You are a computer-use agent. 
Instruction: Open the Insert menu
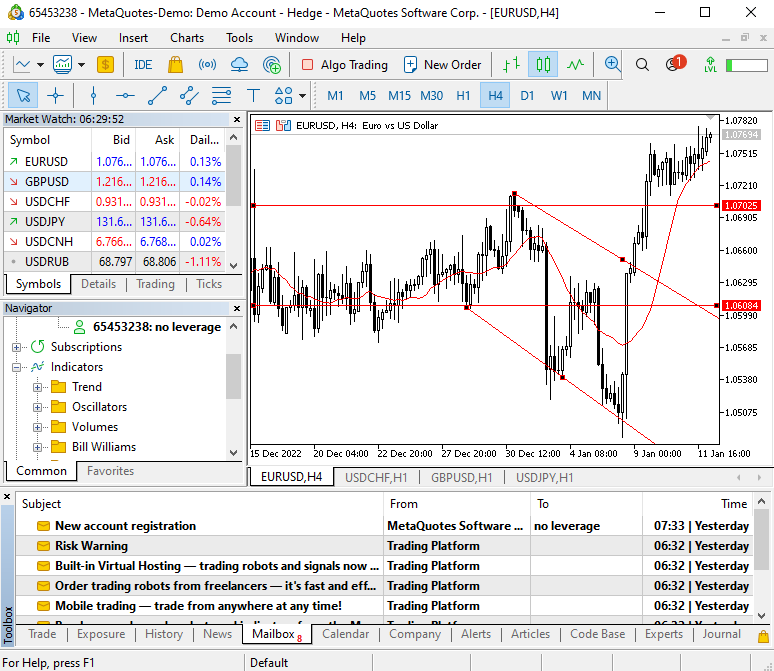(133, 38)
